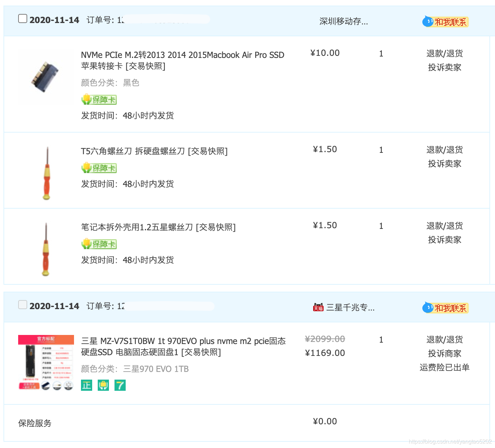Click the 颜色分类: 三星970 EVO 1TB text
The height and width of the screenshot is (448, 495).
pyautogui.click(x=135, y=369)
